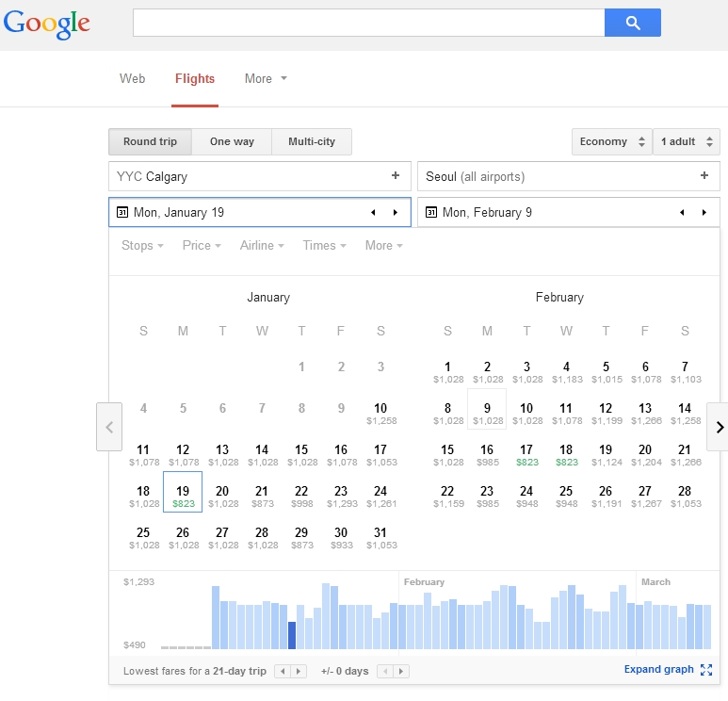Open the More menu next to Flights
The height and width of the screenshot is (701, 728).
point(266,79)
